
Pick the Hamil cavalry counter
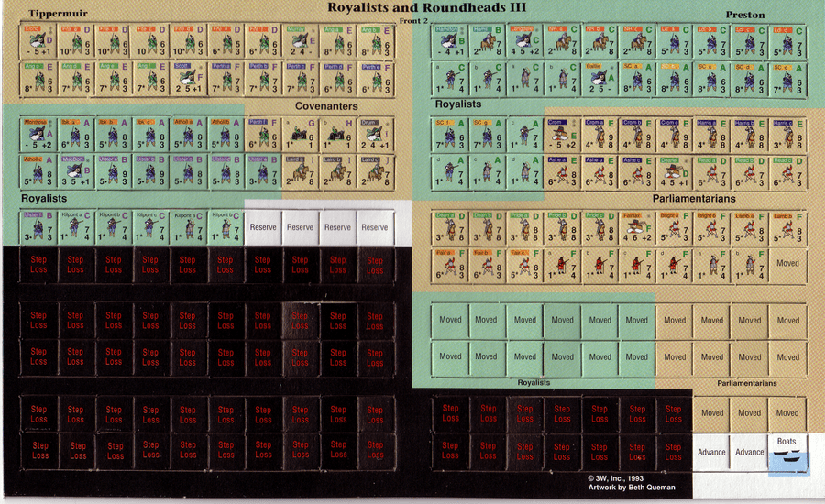coord(488,41)
